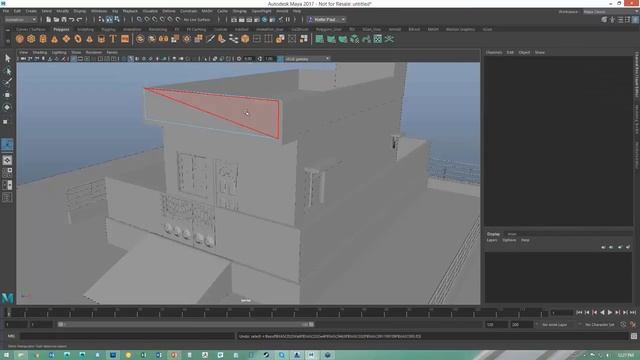Create a polygon cylinder from the shelf
Screen dimensions: 640x360
click(x=43, y=39)
